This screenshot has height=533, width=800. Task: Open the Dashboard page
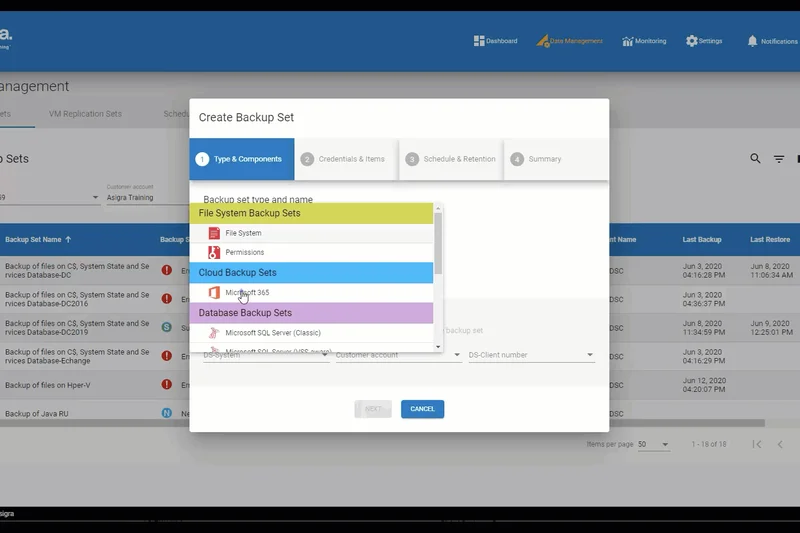495,41
